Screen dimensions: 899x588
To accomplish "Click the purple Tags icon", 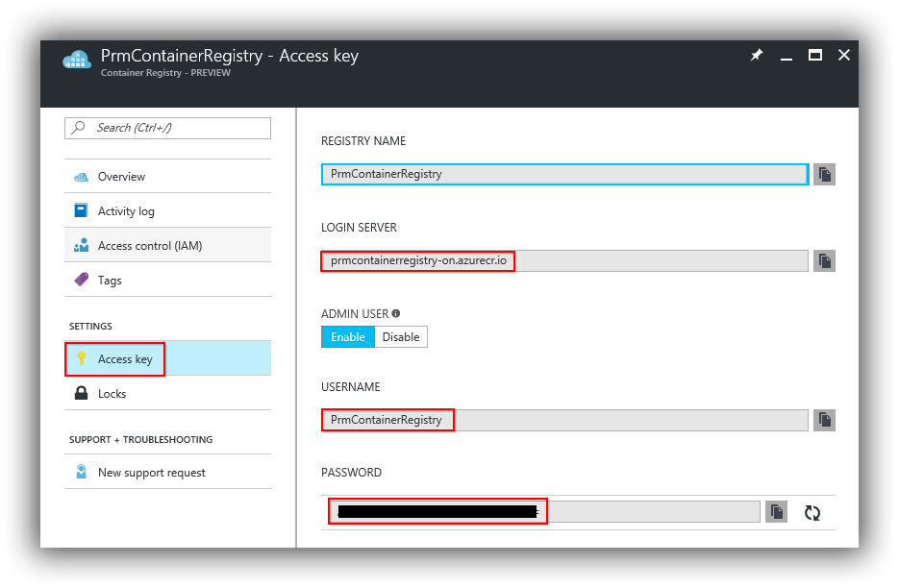I will point(82,280).
